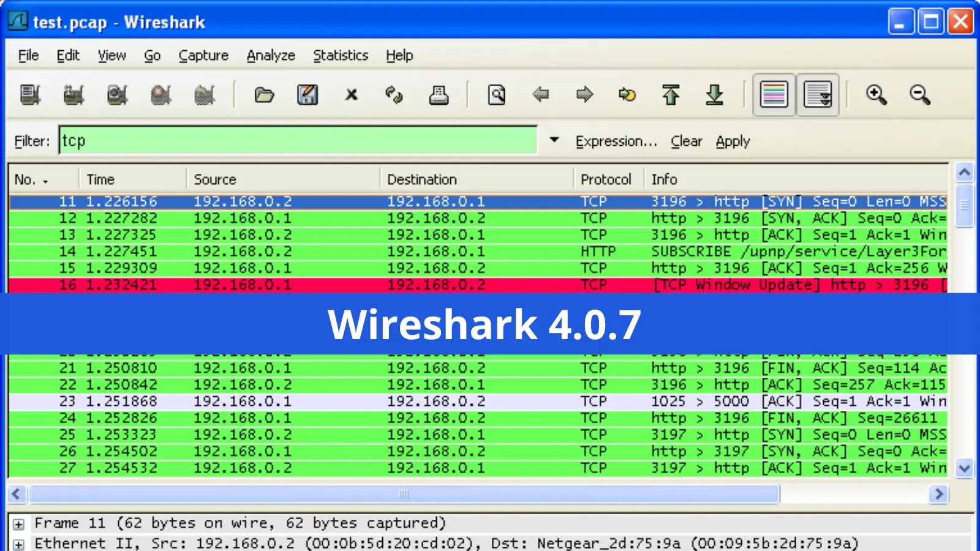Zoom in on the packet list
The height and width of the screenshot is (551, 980).
876,95
